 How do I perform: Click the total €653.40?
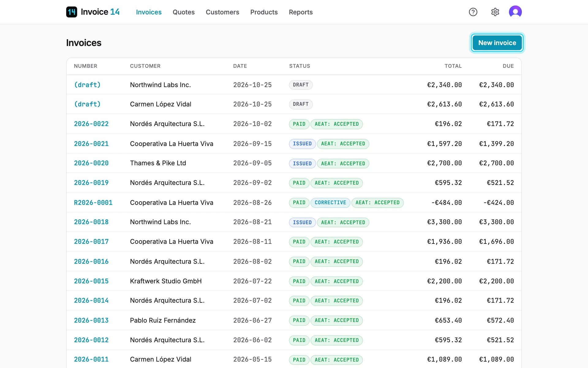(x=448, y=320)
